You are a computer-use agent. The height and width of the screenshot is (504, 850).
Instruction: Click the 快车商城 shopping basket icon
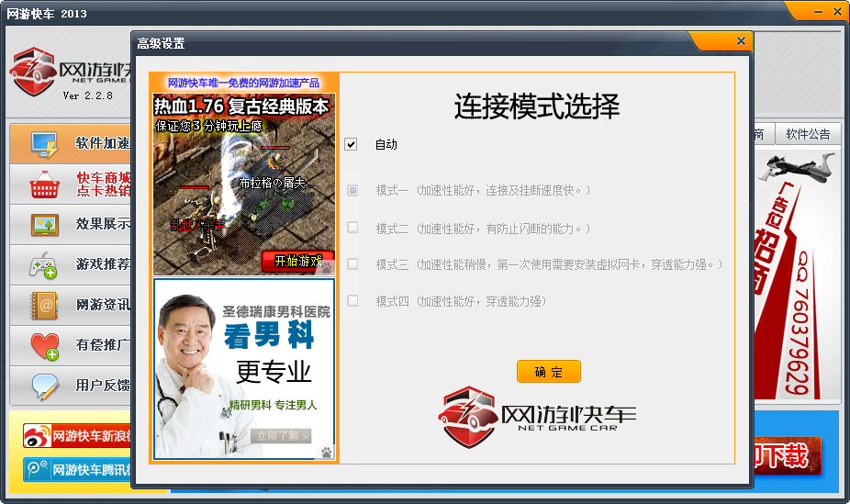44,185
